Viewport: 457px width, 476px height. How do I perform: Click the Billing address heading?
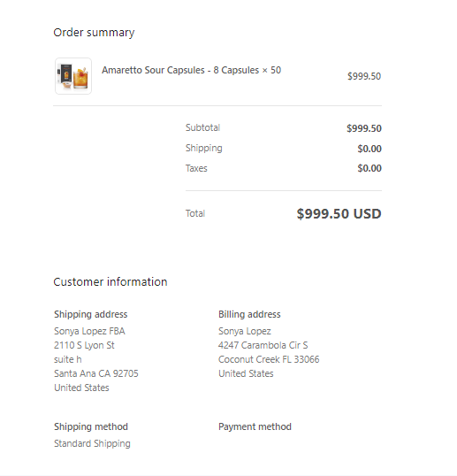click(x=249, y=314)
